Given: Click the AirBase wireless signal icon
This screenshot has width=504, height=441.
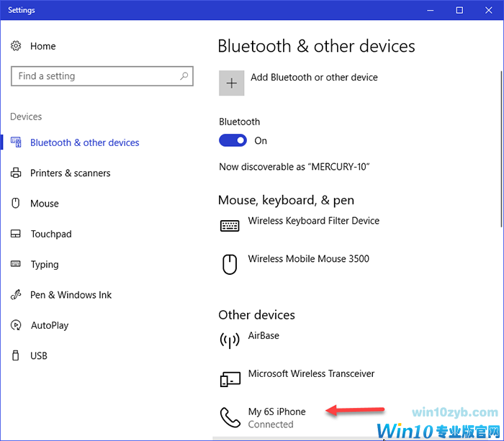Looking at the screenshot, I should pos(230,340).
